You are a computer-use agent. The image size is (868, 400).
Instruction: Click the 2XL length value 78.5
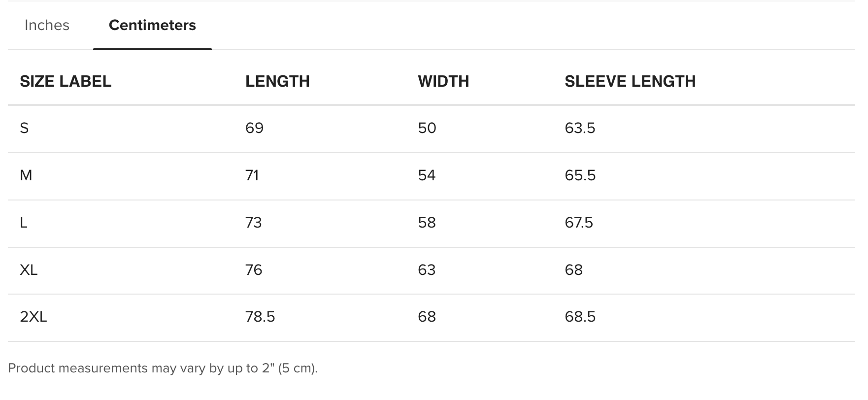pyautogui.click(x=260, y=317)
